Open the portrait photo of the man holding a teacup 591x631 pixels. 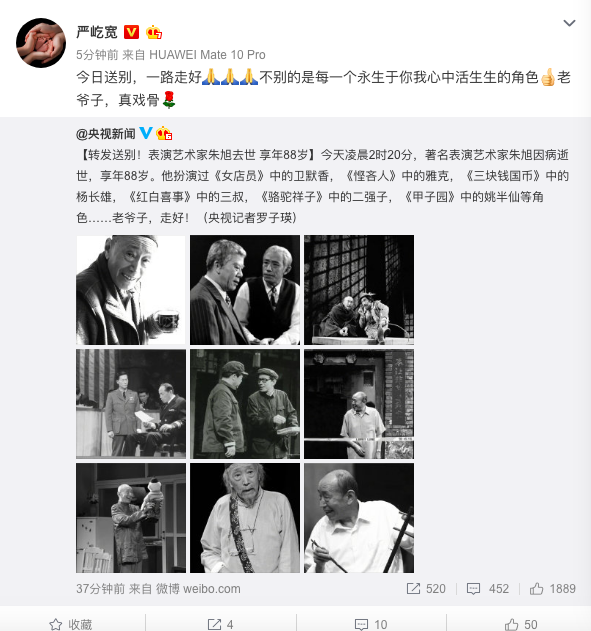click(x=131, y=290)
